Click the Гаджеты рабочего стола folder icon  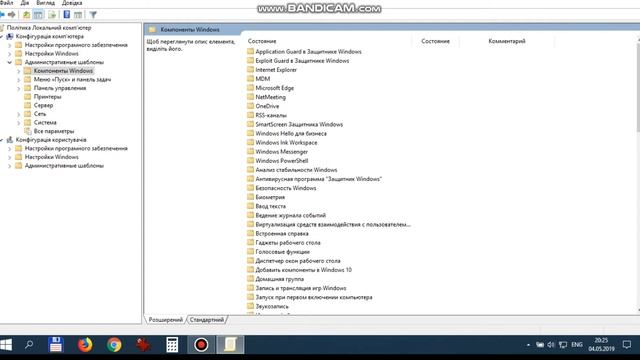tap(250, 243)
